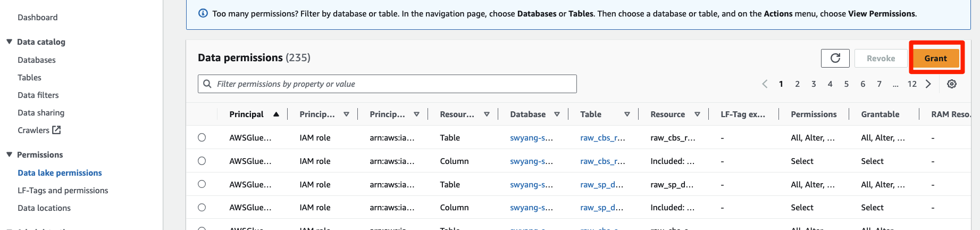980x230 pixels.
Task: Sort by Database column arrow
Action: click(557, 114)
